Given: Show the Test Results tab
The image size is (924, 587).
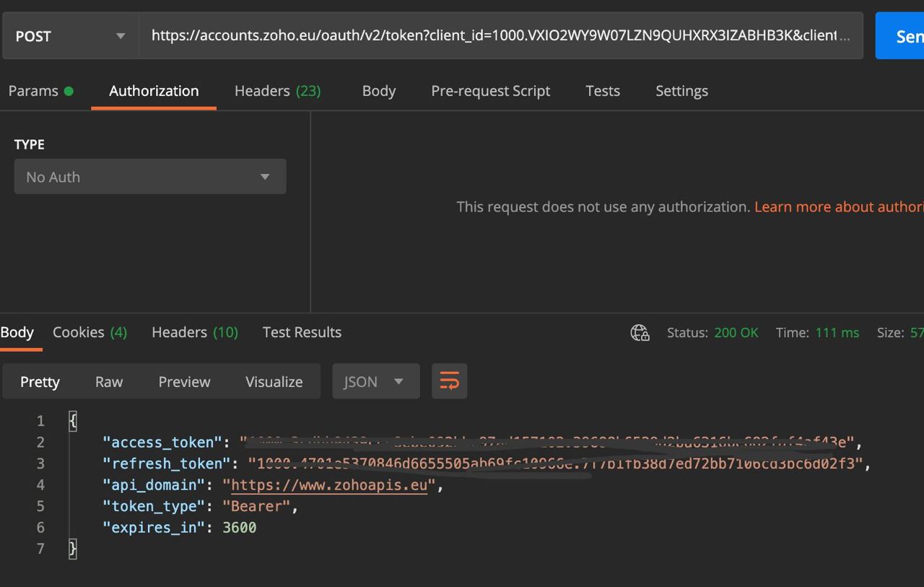Looking at the screenshot, I should click(302, 332).
